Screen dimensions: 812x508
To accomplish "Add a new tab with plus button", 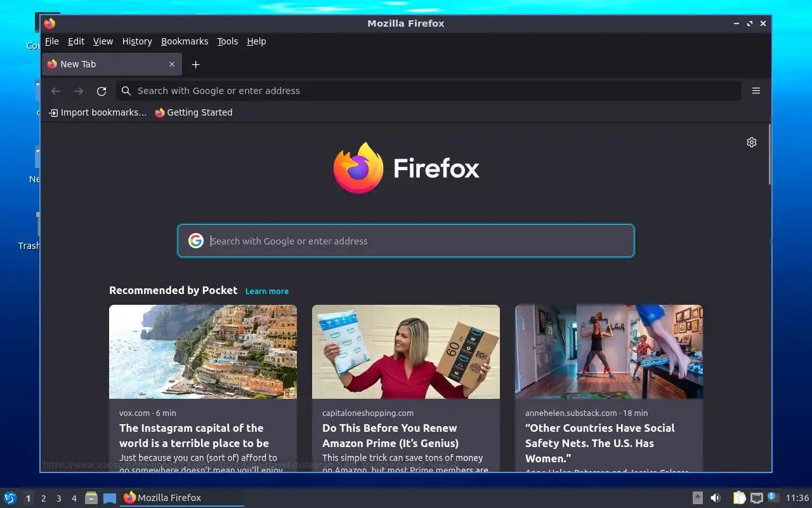I will 196,64.
